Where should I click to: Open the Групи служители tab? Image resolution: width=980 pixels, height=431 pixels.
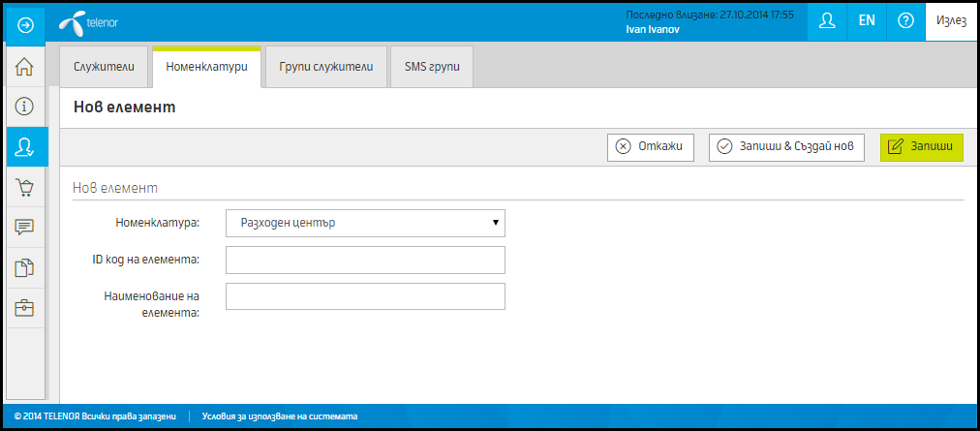pyautogui.click(x=325, y=66)
